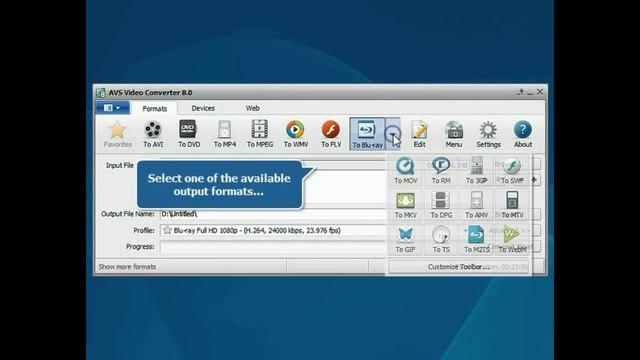Choose To TS from the format dropdown
This screenshot has height=360, width=640.
[441, 240]
